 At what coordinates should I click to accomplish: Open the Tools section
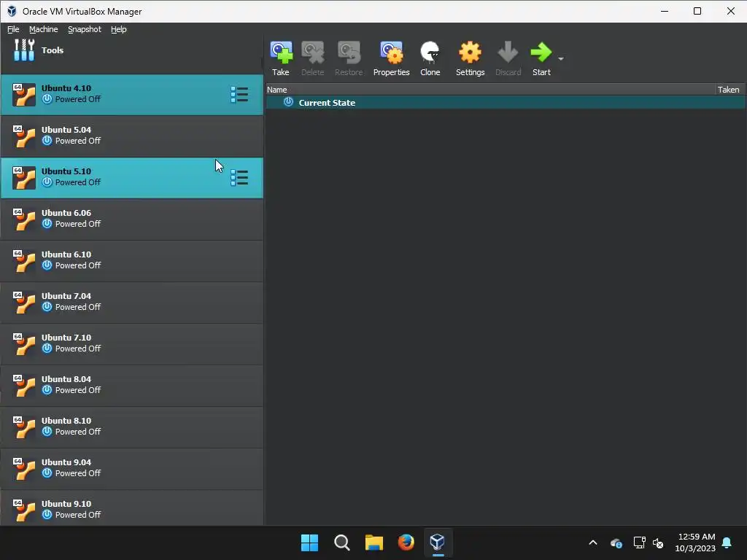[x=131, y=50]
